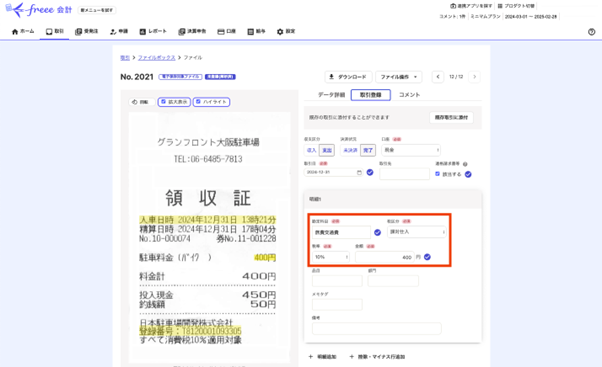Switch to the コメント tab
Viewport: 602px width, 367px height.
(x=409, y=95)
